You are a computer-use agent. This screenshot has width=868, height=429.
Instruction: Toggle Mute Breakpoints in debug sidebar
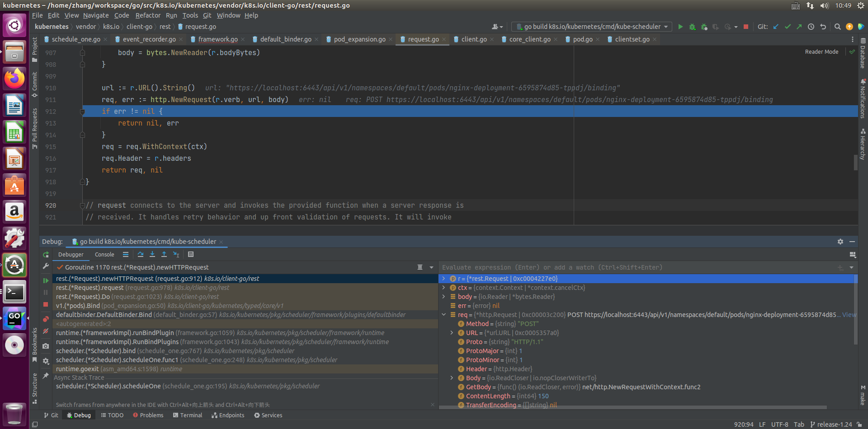pos(46,331)
